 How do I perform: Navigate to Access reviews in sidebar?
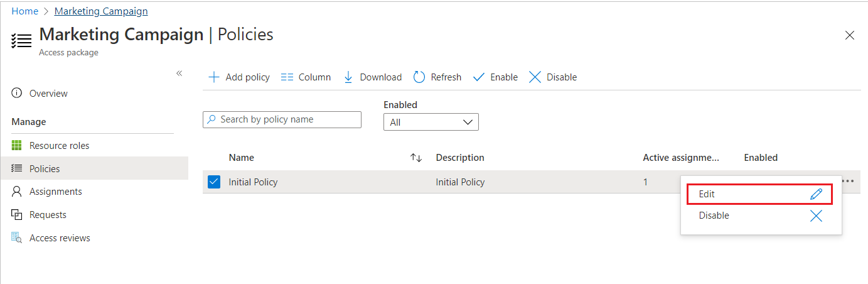pyautogui.click(x=60, y=238)
